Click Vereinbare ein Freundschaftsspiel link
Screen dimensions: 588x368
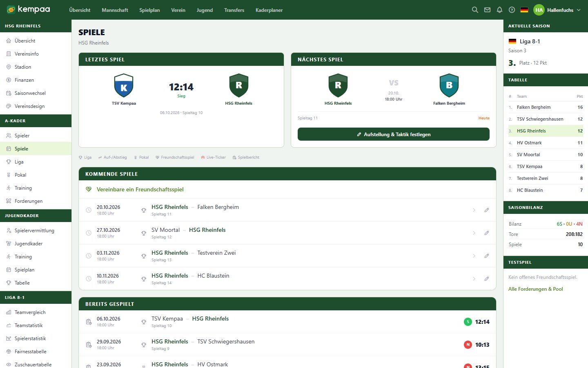point(140,189)
